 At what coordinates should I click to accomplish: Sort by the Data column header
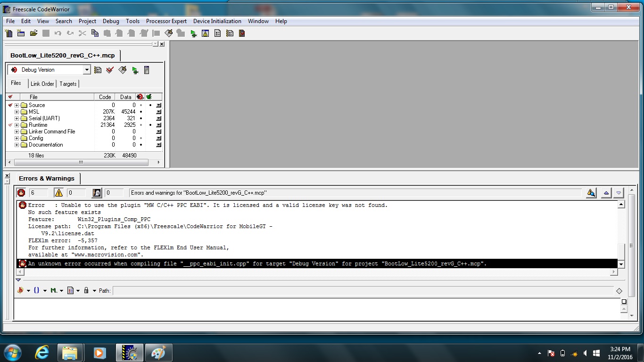click(125, 97)
